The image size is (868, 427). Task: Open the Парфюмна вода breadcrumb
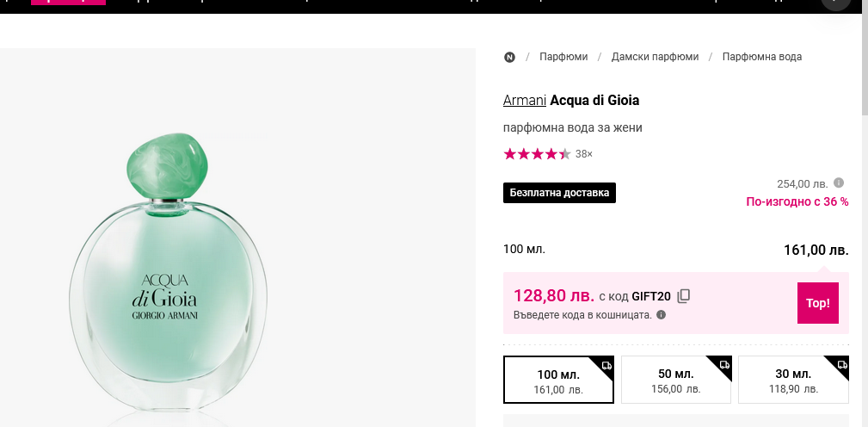pyautogui.click(x=762, y=57)
